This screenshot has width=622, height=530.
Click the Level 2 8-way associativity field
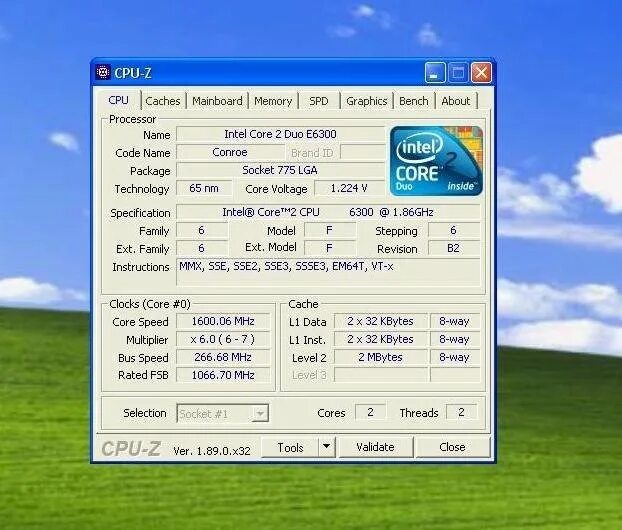click(x=455, y=357)
